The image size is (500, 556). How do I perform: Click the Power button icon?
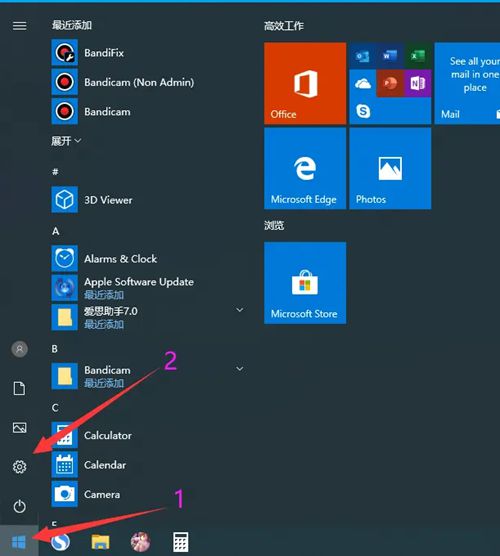coord(20,506)
